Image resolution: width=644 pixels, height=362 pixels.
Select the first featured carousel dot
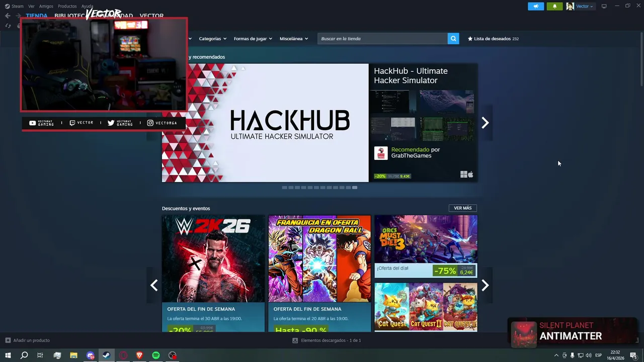point(284,188)
